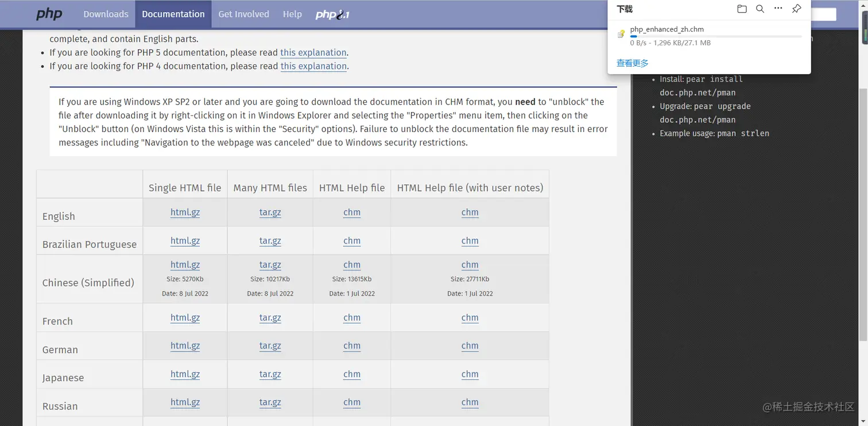Click the 'Chinese (Simplified)' row label
This screenshot has width=868, height=426.
(x=88, y=282)
